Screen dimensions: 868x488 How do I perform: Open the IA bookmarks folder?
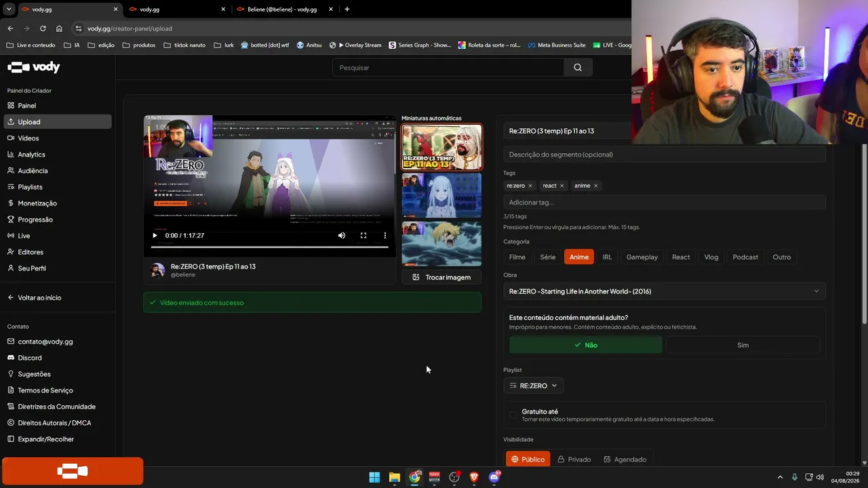tap(72, 45)
